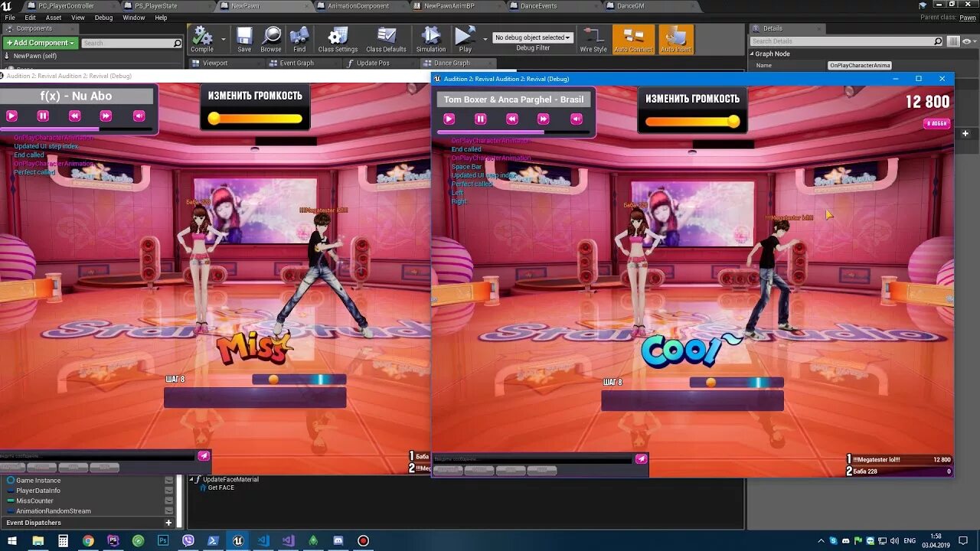Adjust right window volume slider
Viewport: 980px width, 551px height.
tap(692, 122)
